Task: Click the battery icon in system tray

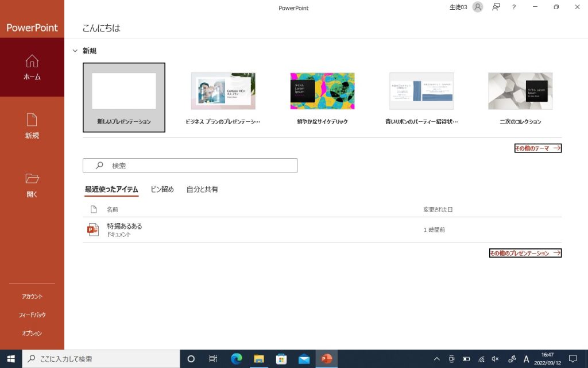Action: coord(466,359)
